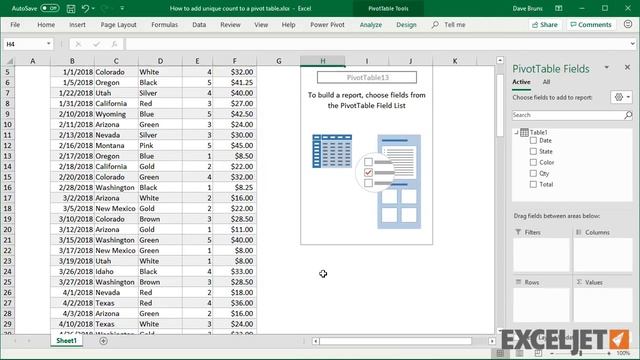
Task: Click horizontal scrollbar left arrow
Action: coord(316,341)
